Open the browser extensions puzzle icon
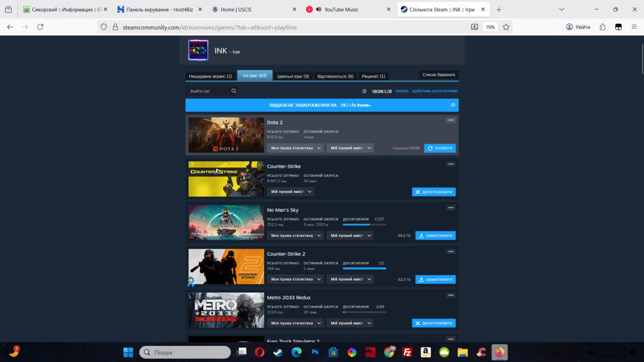The image size is (644, 362). coord(603,27)
